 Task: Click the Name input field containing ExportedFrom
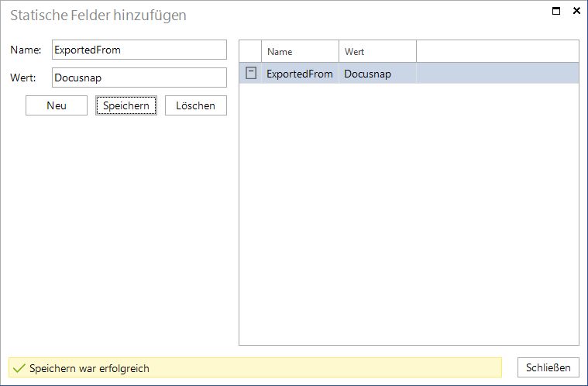(x=139, y=50)
